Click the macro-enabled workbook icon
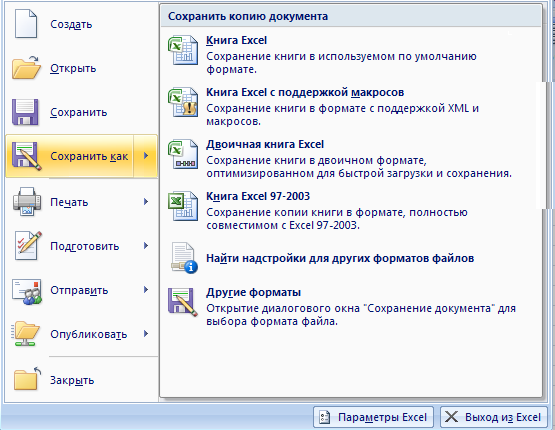555x430 pixels. coord(183,102)
